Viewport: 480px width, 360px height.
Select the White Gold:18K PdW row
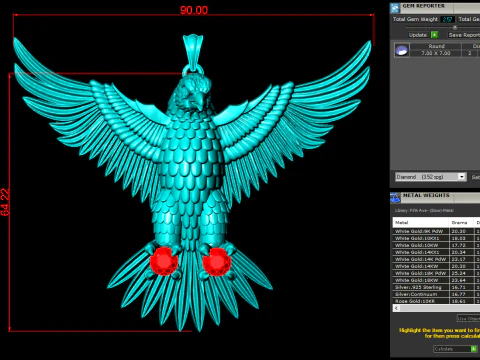click(x=436, y=273)
